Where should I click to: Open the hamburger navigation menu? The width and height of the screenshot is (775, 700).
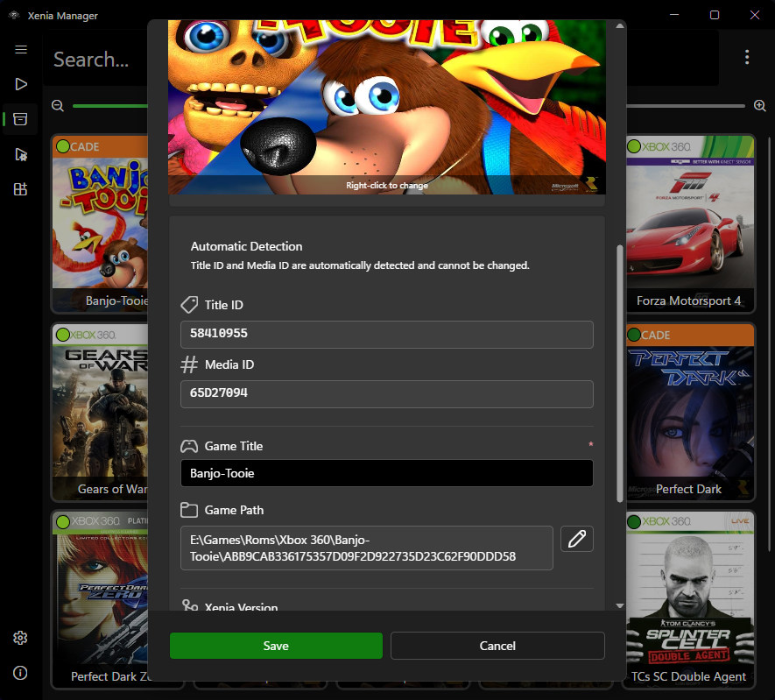(x=21, y=49)
